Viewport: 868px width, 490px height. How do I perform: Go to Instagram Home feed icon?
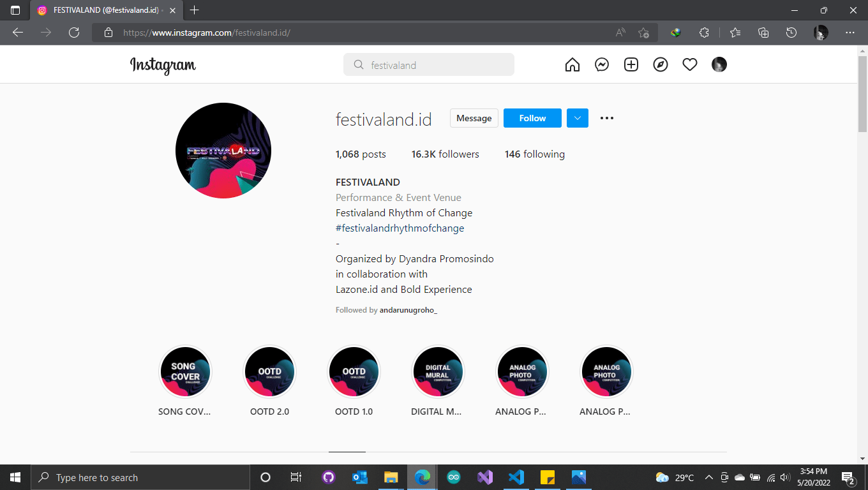coord(572,64)
